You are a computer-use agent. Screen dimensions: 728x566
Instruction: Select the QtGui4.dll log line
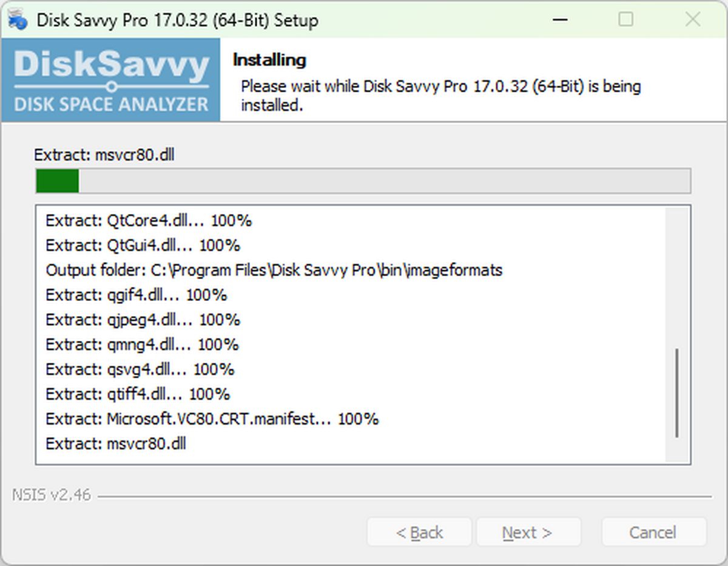(x=143, y=245)
